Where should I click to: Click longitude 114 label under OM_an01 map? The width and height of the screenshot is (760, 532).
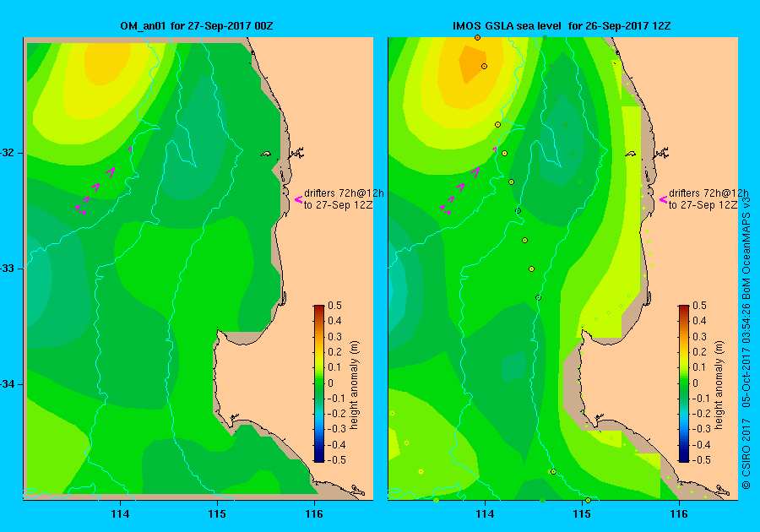click(120, 514)
